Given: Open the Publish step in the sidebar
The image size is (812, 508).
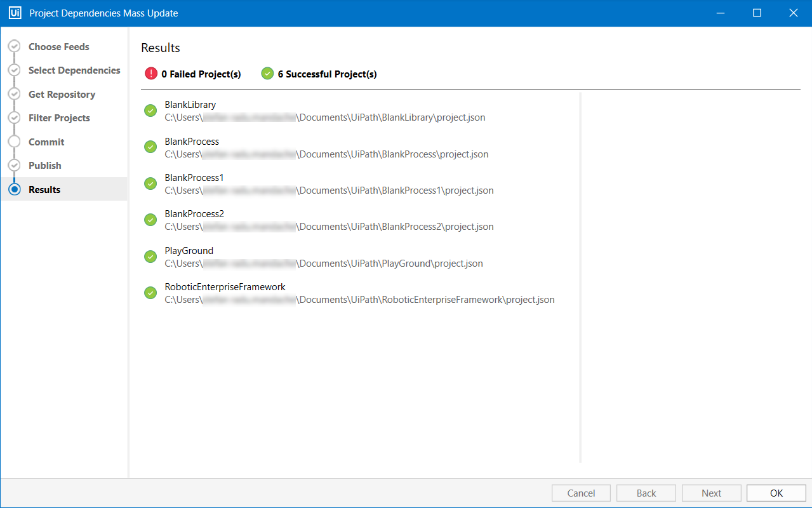Looking at the screenshot, I should pos(44,165).
